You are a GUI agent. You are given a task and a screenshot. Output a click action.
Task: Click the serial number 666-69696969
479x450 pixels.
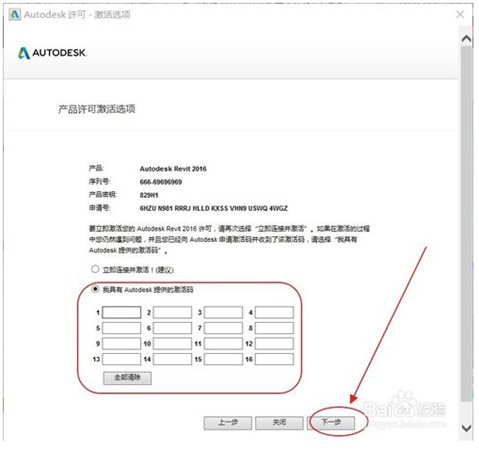(x=161, y=182)
